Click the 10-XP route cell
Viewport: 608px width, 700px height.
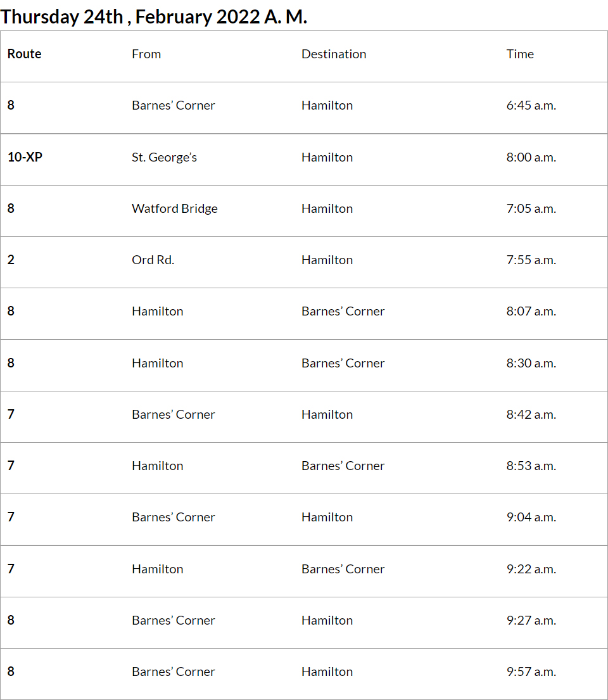pos(25,157)
